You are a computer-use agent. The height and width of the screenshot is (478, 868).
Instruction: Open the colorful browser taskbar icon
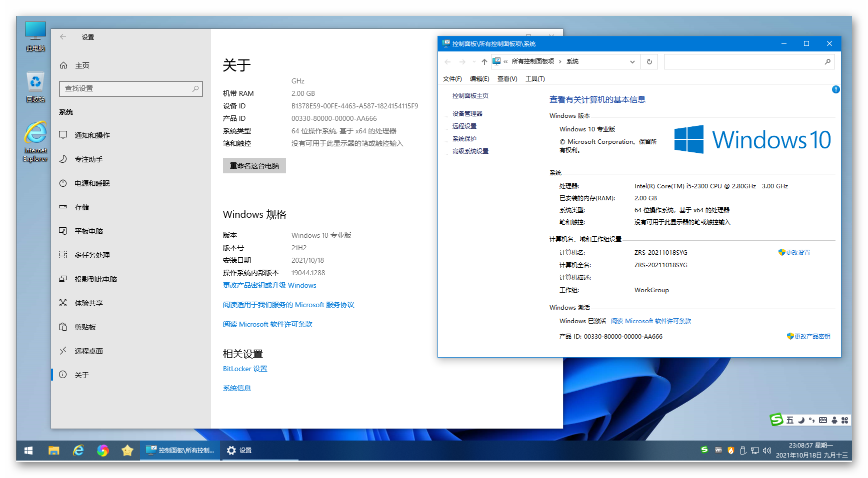(103, 451)
